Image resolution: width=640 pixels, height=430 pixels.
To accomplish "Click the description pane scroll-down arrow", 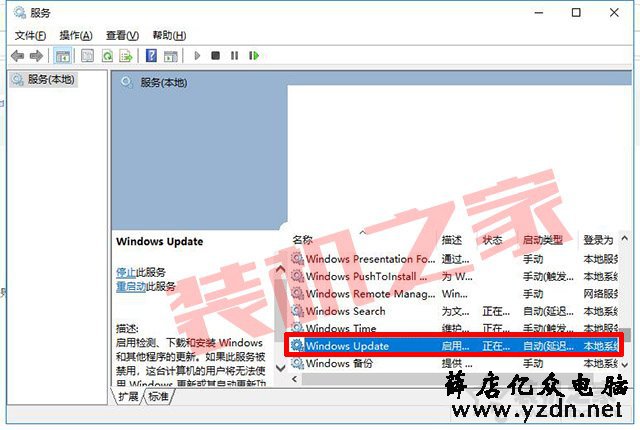I will [x=280, y=368].
